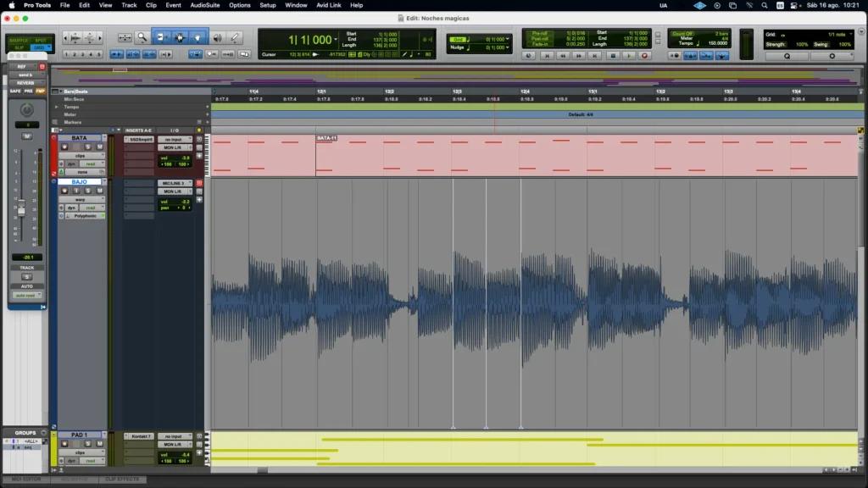Open BAJO input selector MIC/LINE 3
Screen dimensions: 868x488
175,183
